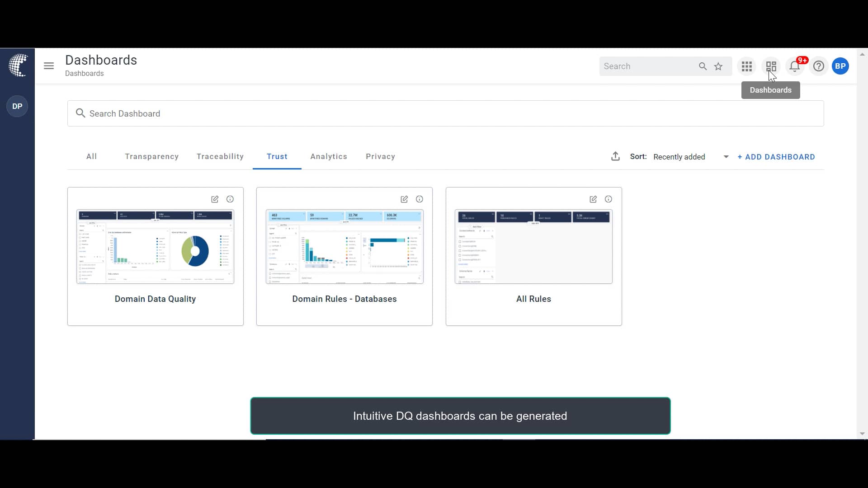Select the Transparency filter tab
Screen dimensions: 868x488
[151, 156]
